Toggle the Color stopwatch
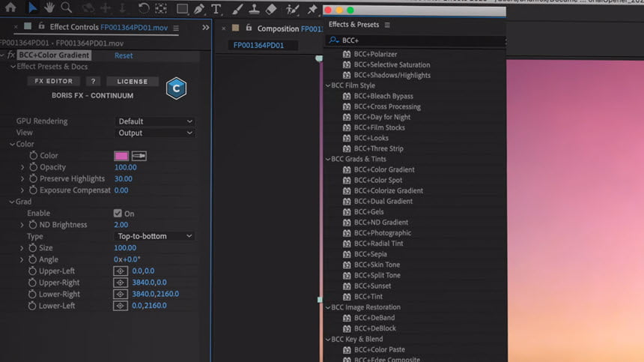The width and height of the screenshot is (644, 362). tap(33, 155)
